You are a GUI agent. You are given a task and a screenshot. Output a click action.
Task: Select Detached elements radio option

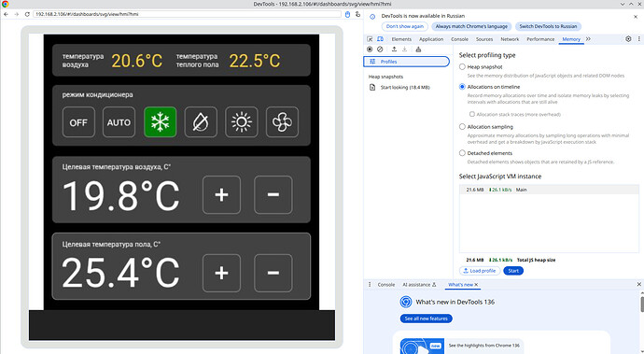(462, 153)
